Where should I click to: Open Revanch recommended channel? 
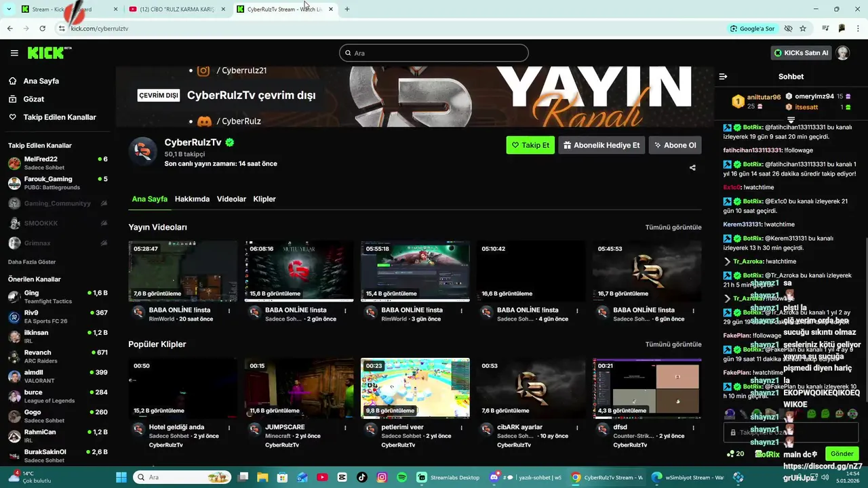tap(58, 357)
